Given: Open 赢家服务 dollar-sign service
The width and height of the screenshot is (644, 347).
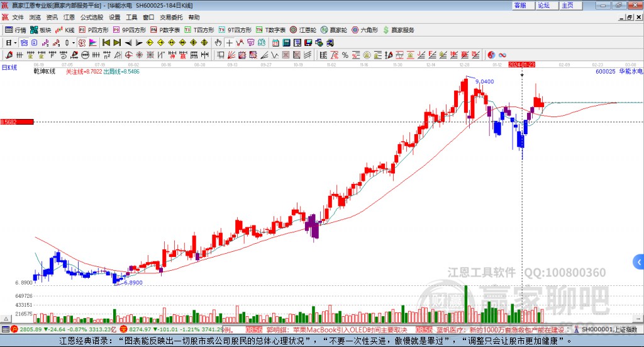Looking at the screenshot, I should [398, 30].
